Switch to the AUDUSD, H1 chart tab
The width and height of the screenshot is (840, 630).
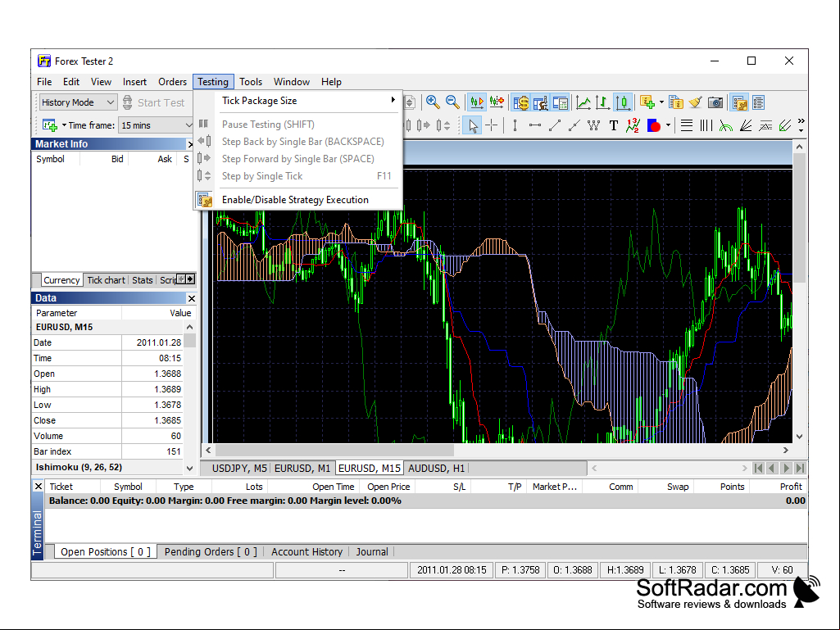[437, 469]
